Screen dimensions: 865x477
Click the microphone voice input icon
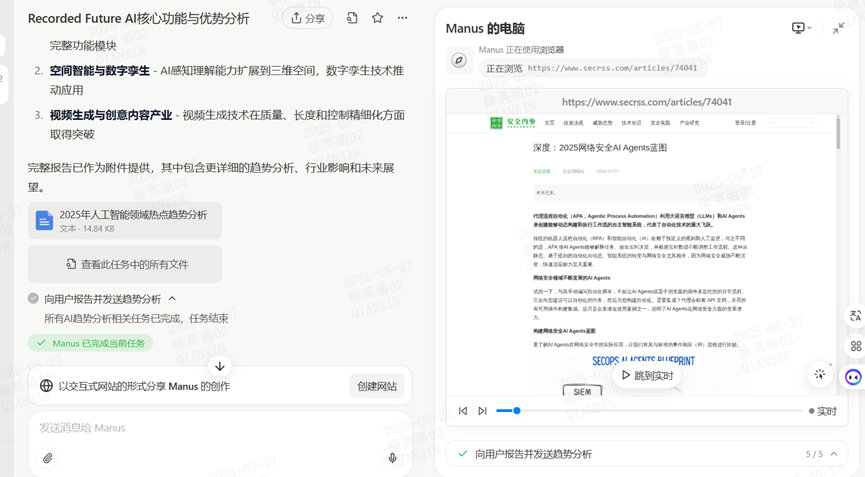[x=392, y=458]
